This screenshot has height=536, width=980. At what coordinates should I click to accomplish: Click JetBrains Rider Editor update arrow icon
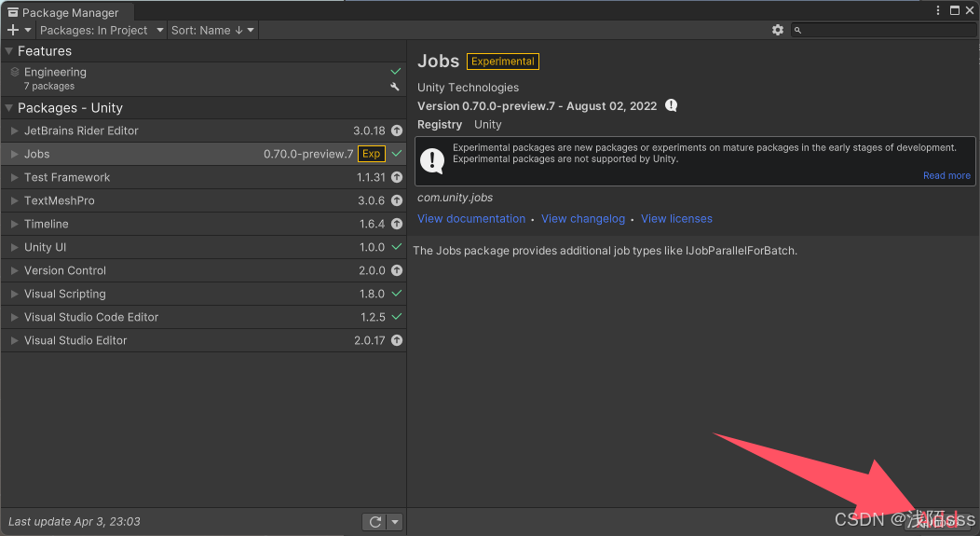point(396,131)
